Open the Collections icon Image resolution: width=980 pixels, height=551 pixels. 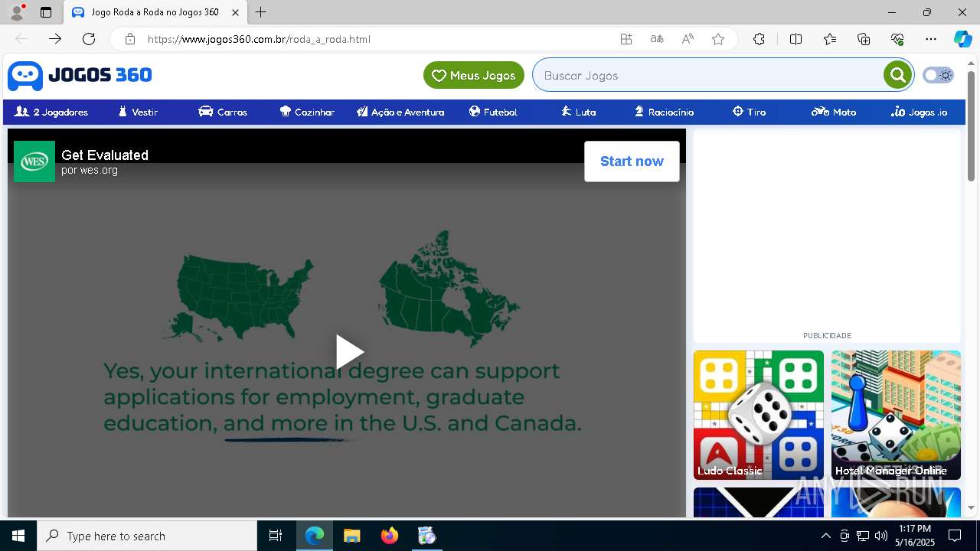(x=864, y=39)
